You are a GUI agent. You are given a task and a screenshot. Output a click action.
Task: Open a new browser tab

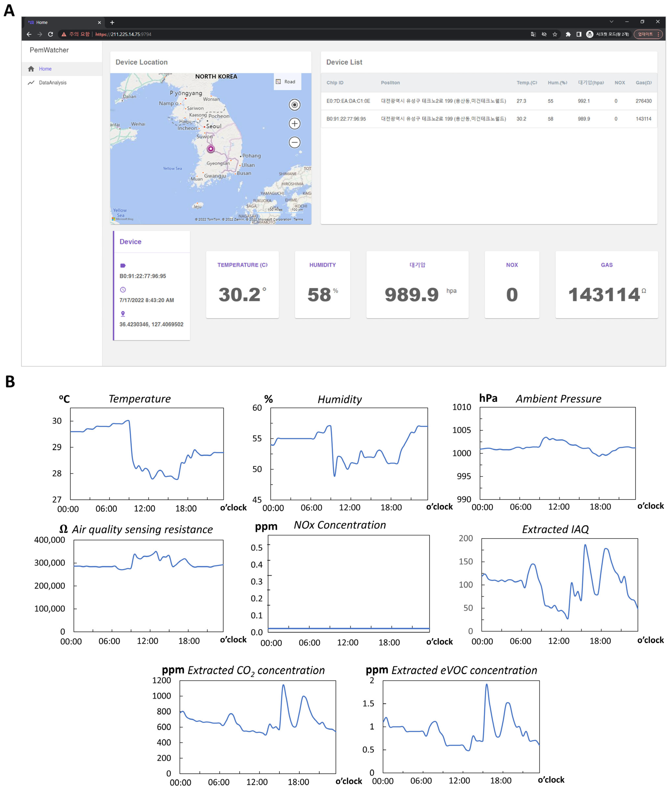(x=112, y=22)
